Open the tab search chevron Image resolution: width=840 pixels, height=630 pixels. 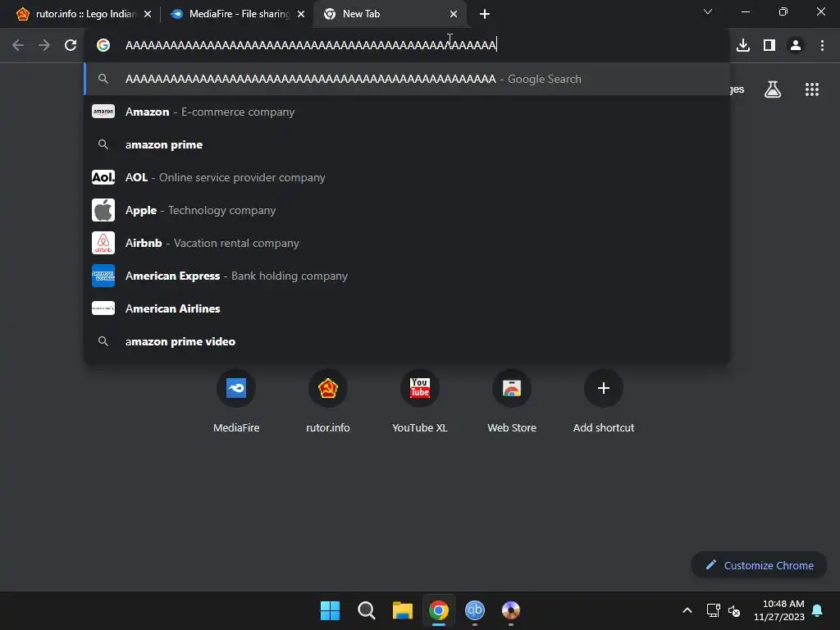(708, 11)
